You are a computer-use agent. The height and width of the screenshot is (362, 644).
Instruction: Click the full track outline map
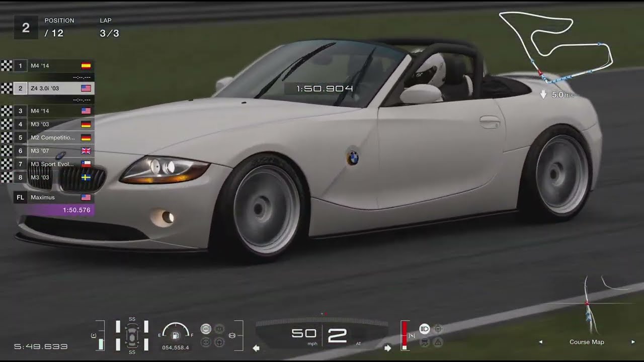tap(556, 46)
